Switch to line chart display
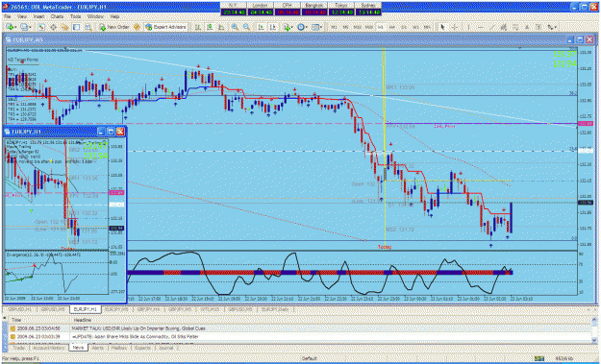 [x=221, y=27]
